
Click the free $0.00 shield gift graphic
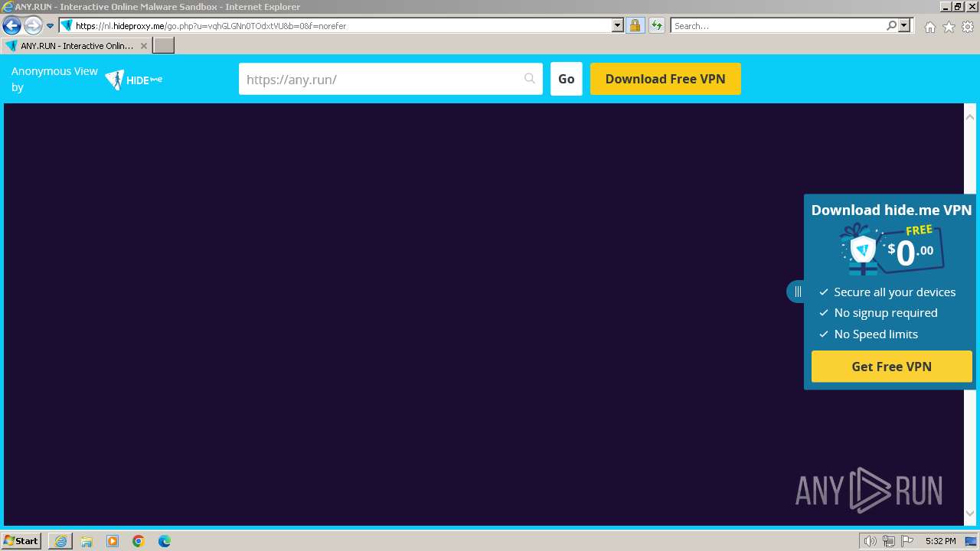tap(892, 249)
